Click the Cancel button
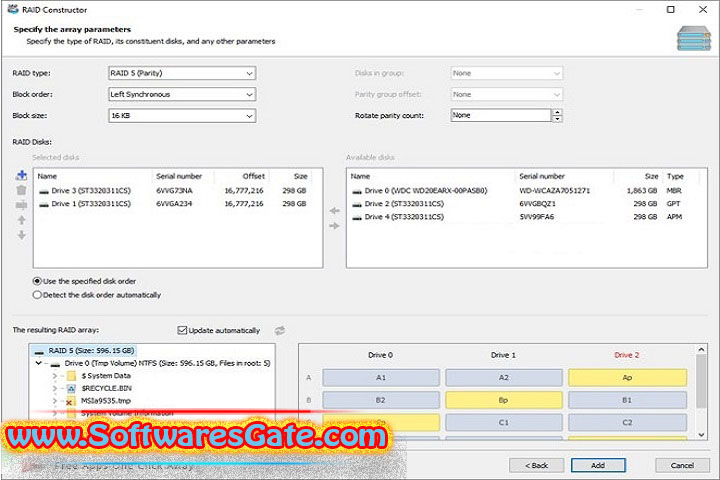Screen dimensions: 720x480 click(682, 465)
